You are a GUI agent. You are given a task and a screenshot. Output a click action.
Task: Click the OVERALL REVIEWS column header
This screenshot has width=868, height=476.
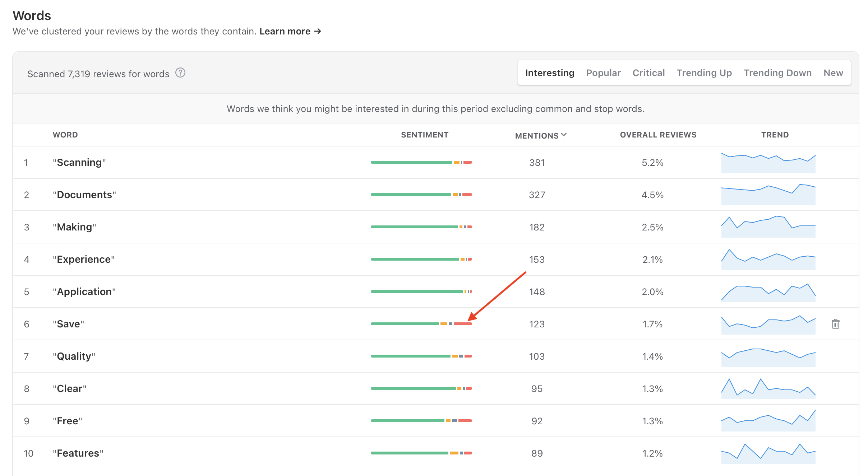click(658, 135)
